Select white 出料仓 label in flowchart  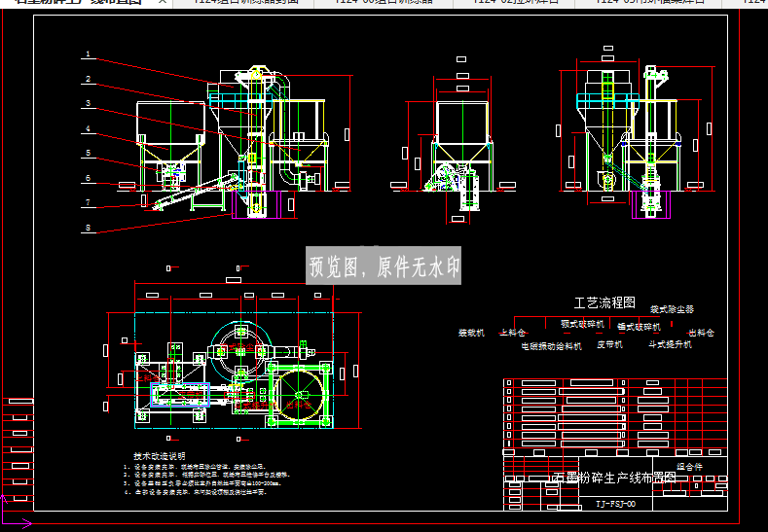[702, 333]
